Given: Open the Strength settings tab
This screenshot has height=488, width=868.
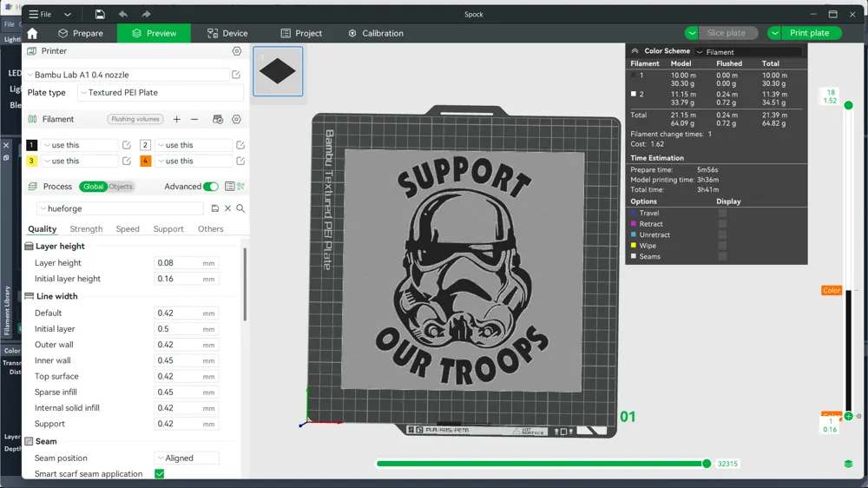Looking at the screenshot, I should [x=86, y=228].
